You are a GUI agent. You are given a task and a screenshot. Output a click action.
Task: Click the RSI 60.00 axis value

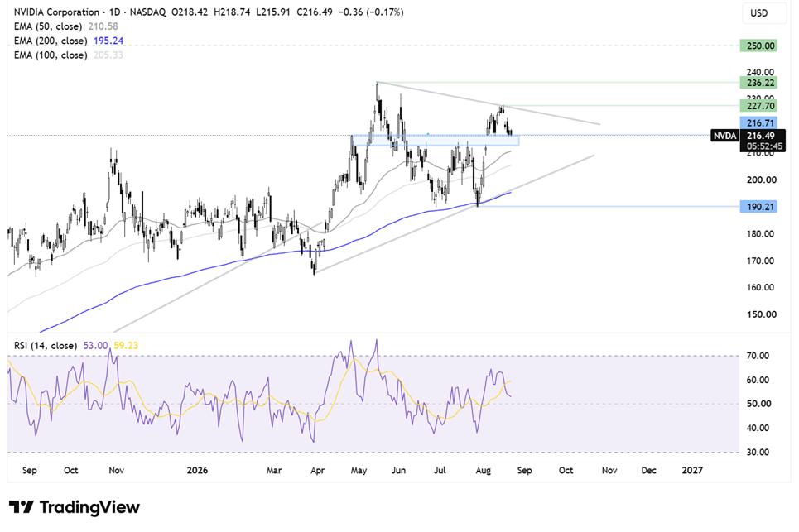(758, 380)
